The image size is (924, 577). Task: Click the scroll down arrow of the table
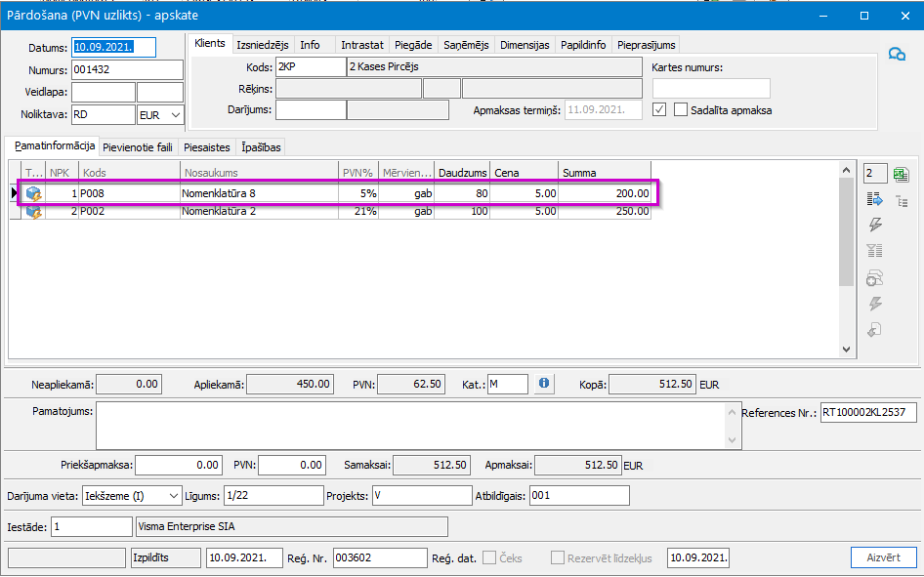pyautogui.click(x=846, y=350)
